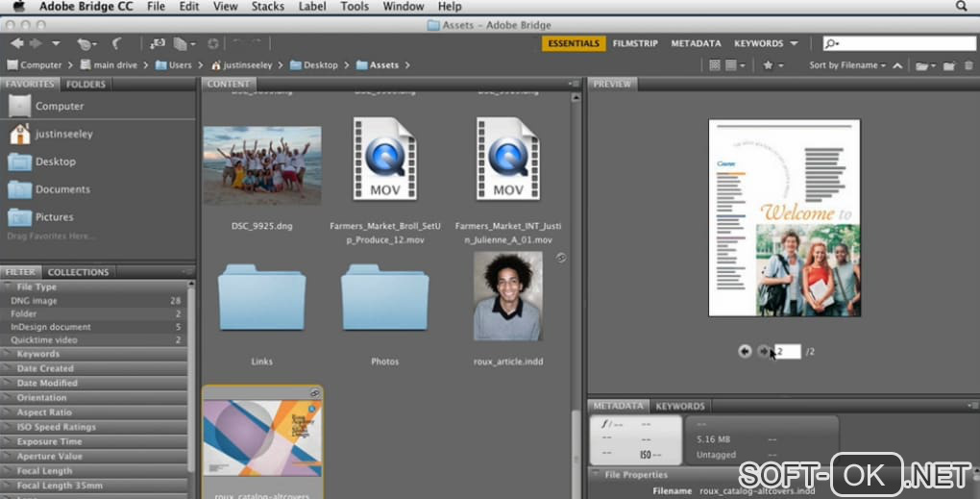This screenshot has height=499, width=980.
Task: Select Farmers_Market_Broll_SetUp_Produce_12.mov file
Action: pos(385,160)
